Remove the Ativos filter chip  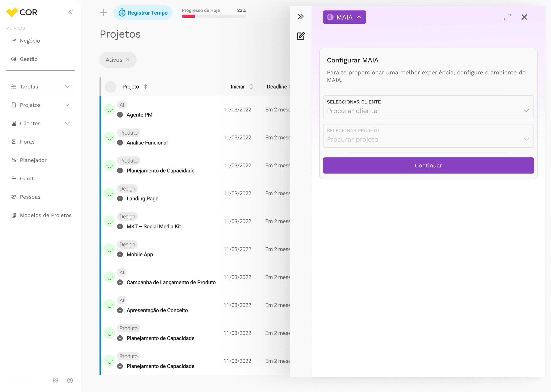tap(127, 60)
